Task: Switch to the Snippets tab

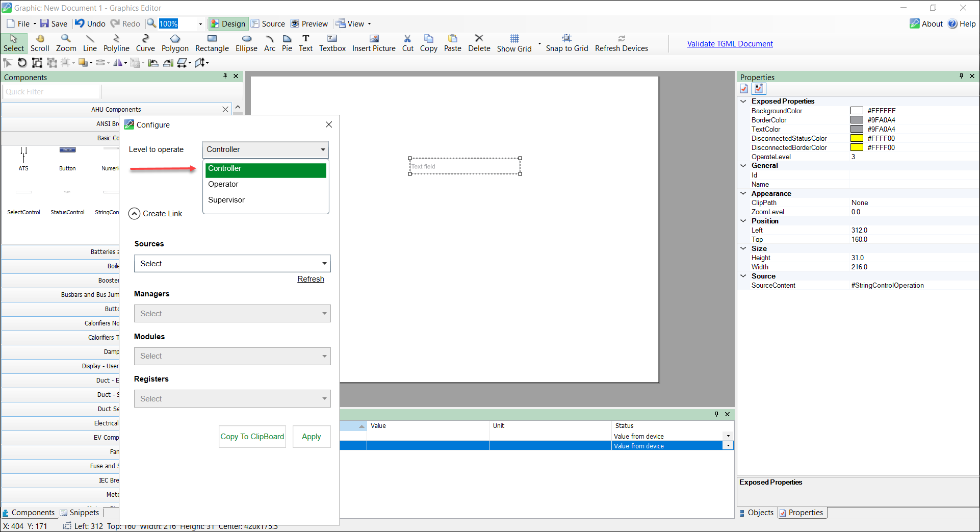Action: click(80, 513)
